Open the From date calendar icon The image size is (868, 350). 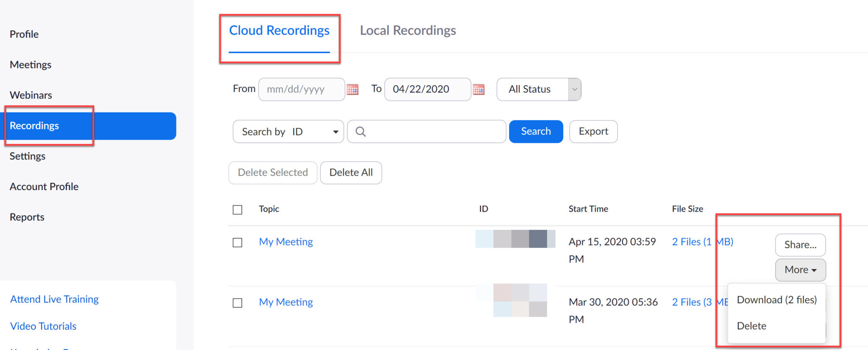353,89
